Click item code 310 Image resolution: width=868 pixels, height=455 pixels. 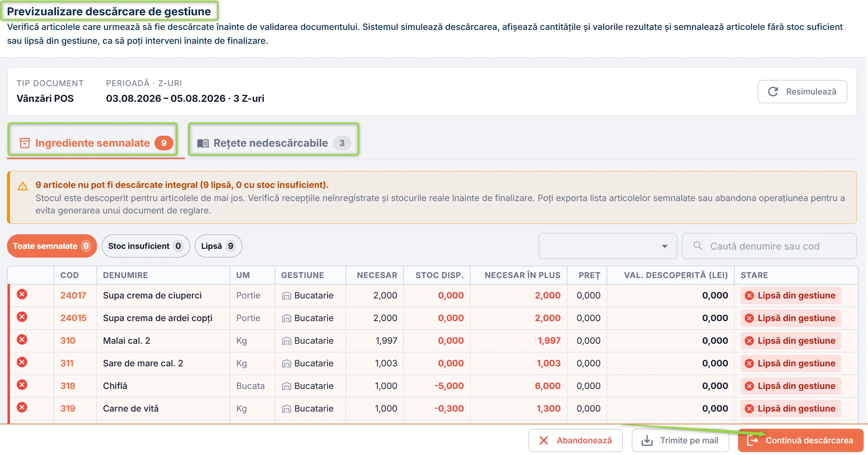[68, 340]
